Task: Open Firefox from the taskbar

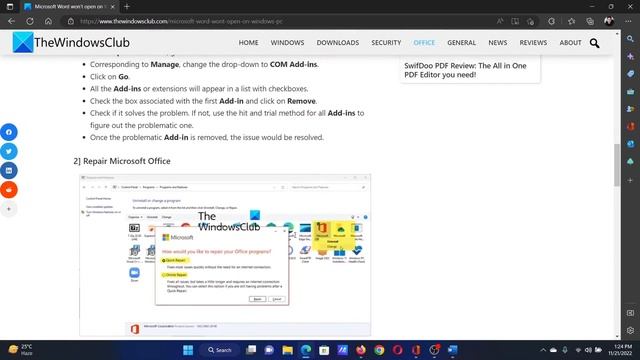Action: [x=361, y=350]
